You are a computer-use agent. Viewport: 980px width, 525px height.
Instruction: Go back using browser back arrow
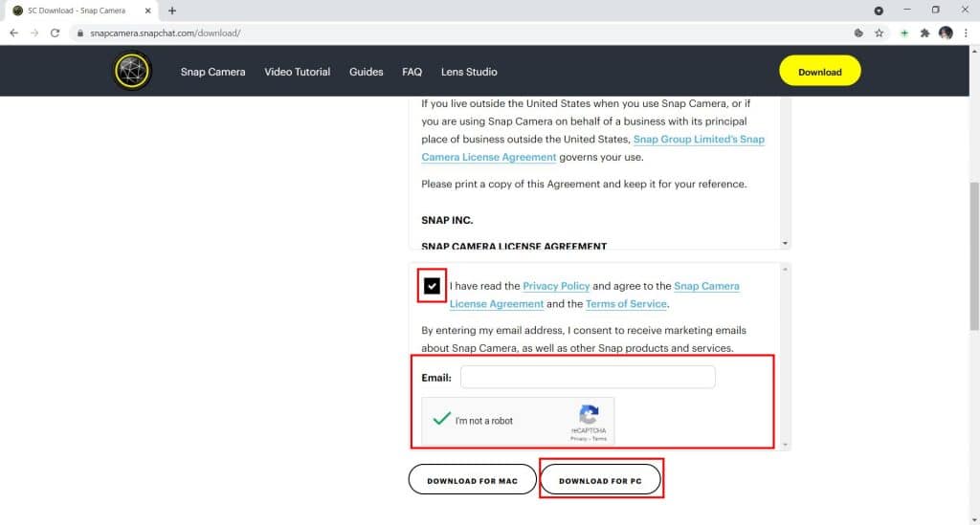(x=13, y=33)
